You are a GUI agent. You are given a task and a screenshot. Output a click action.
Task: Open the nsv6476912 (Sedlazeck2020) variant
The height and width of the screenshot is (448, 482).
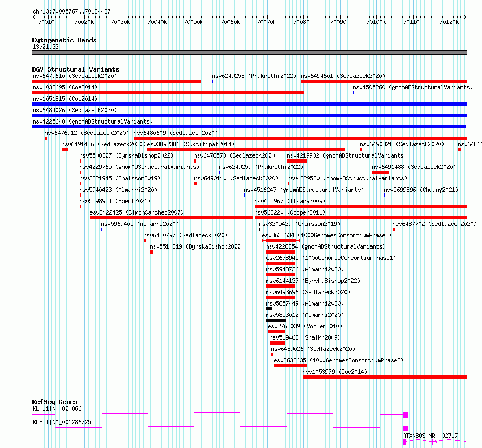[x=87, y=133]
